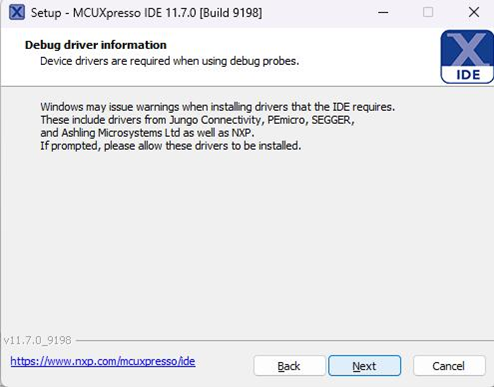Click the v11.7.0_9198 version label
The height and width of the screenshot is (387, 494).
38,340
